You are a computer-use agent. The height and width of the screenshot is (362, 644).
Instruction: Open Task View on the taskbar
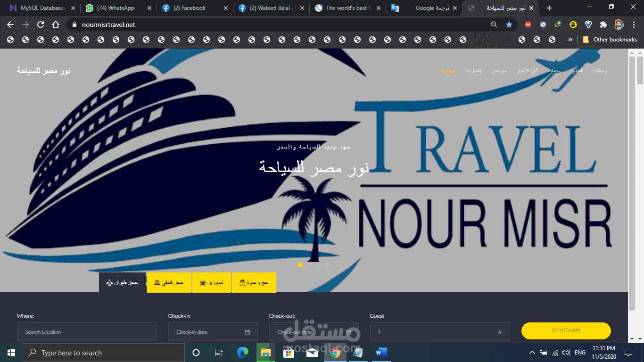tap(219, 353)
